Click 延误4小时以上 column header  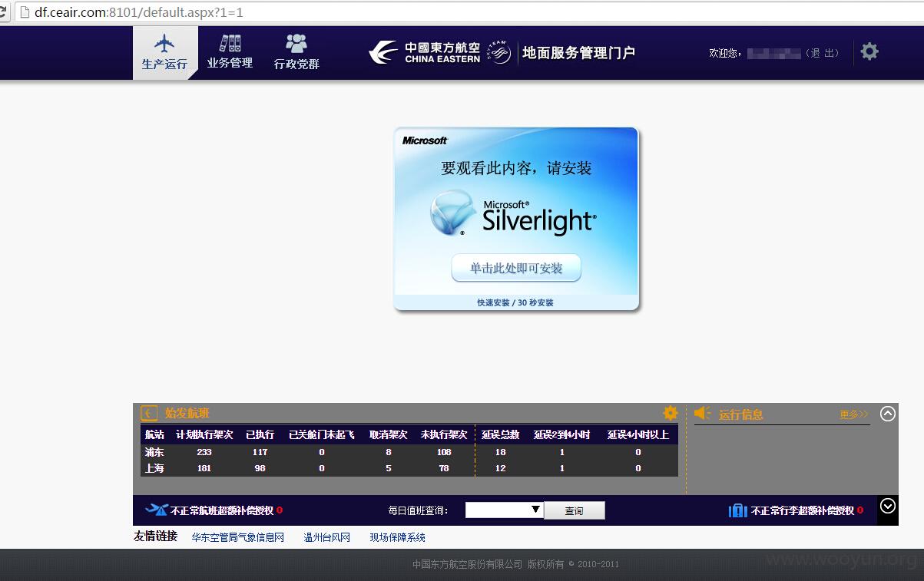[x=638, y=434]
